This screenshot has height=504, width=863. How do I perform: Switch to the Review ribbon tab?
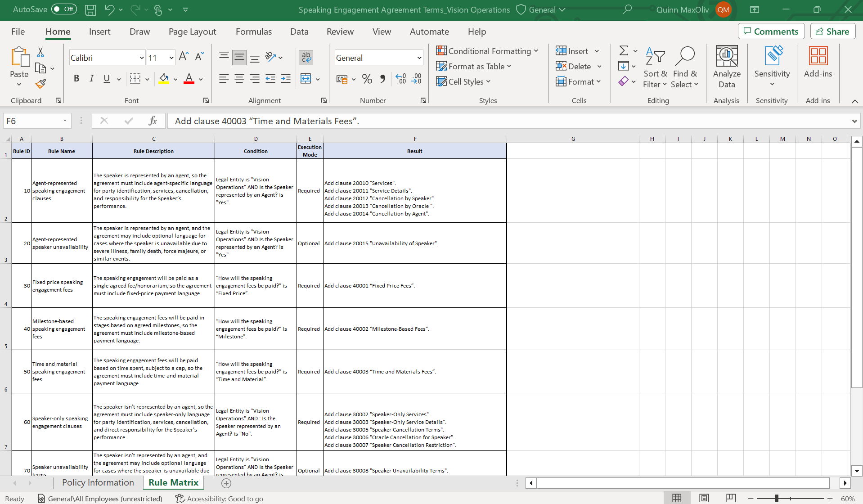pyautogui.click(x=340, y=31)
